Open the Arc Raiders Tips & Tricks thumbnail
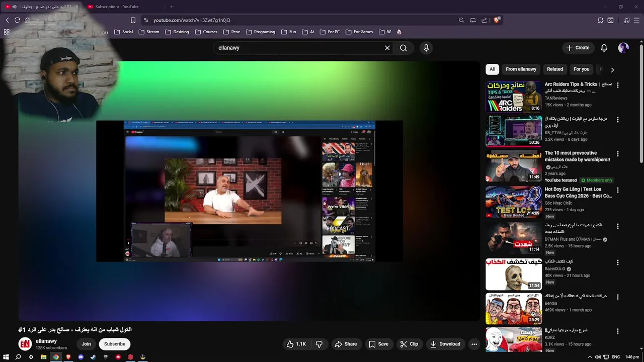 click(x=514, y=97)
